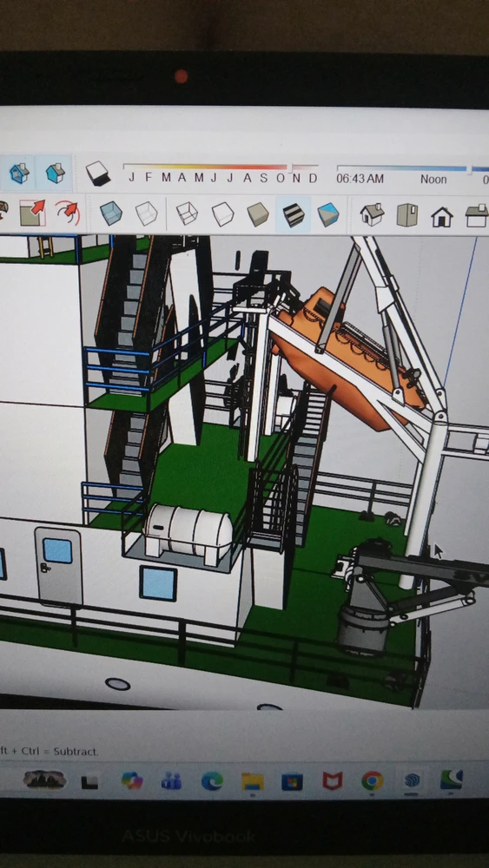Switch to Hidden Line style
The height and width of the screenshot is (868, 489).
pos(222,214)
